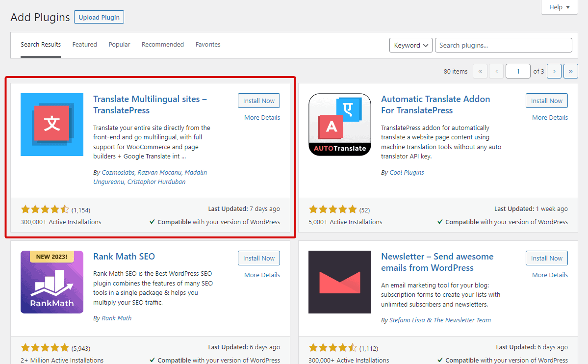Switch to the Featured tab
This screenshot has width=588, height=364.
(x=84, y=45)
